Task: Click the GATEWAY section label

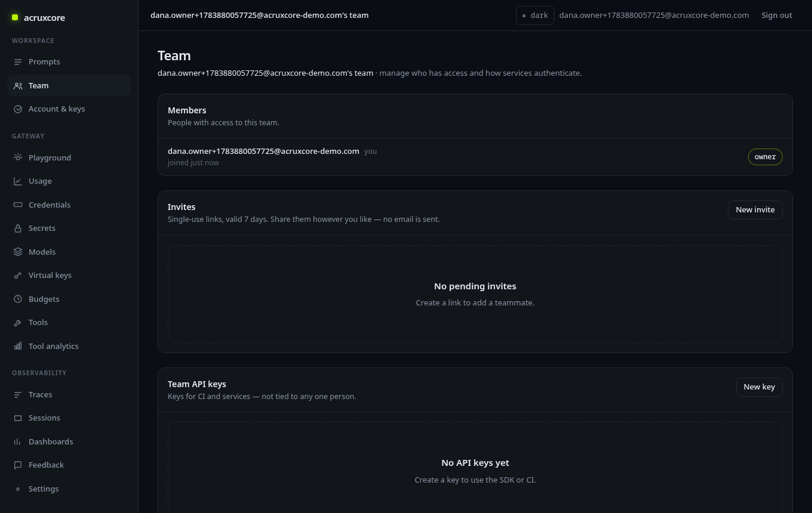Action: [x=28, y=136]
